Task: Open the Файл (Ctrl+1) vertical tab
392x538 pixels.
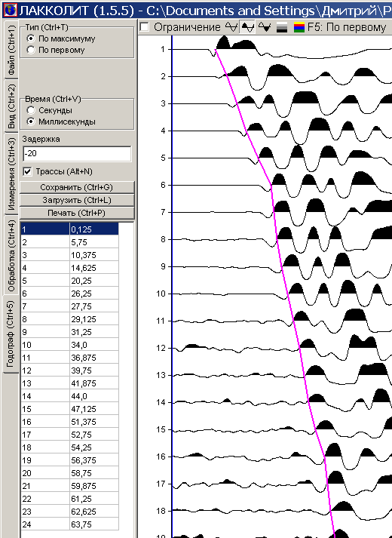Action: point(11,50)
